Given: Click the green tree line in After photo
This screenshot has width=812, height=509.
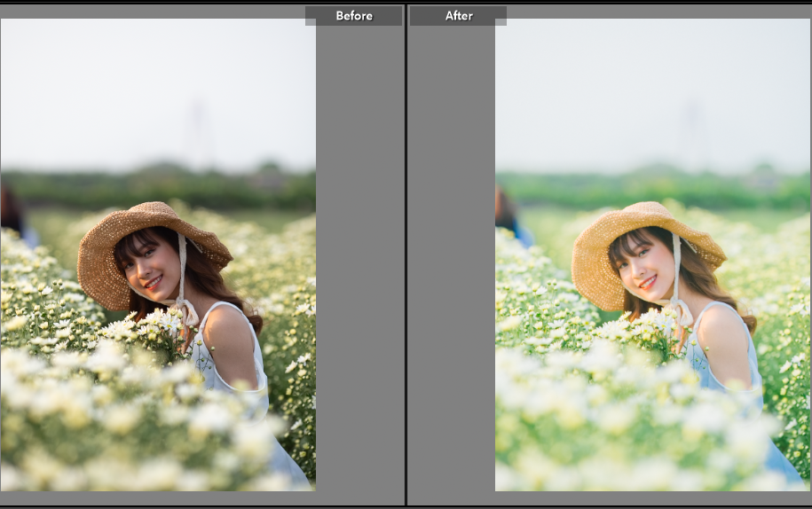Looking at the screenshot, I should click(x=652, y=188).
